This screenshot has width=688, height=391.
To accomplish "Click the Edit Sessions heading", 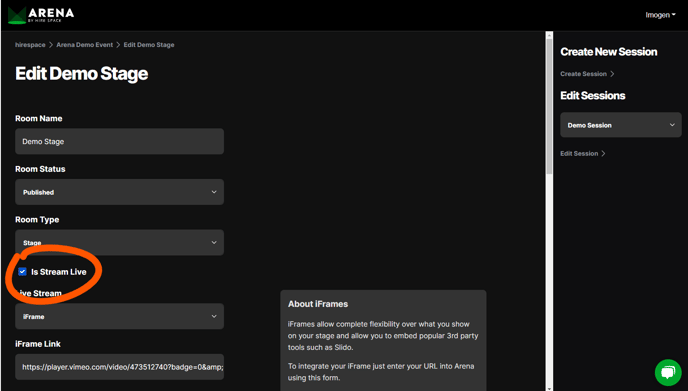I will tap(592, 96).
